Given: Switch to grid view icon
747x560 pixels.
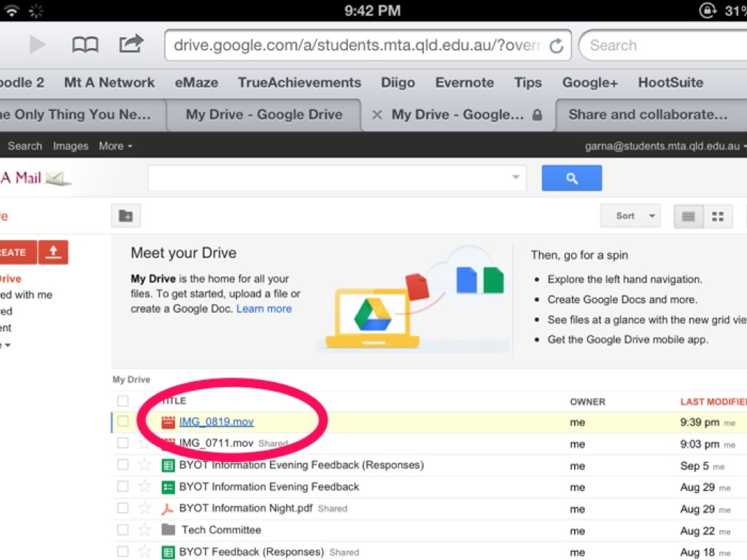Looking at the screenshot, I should pyautogui.click(x=718, y=216).
